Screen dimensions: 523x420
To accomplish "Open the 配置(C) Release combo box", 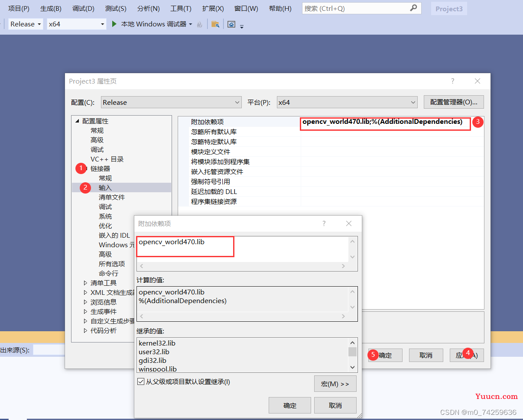I will [171, 102].
